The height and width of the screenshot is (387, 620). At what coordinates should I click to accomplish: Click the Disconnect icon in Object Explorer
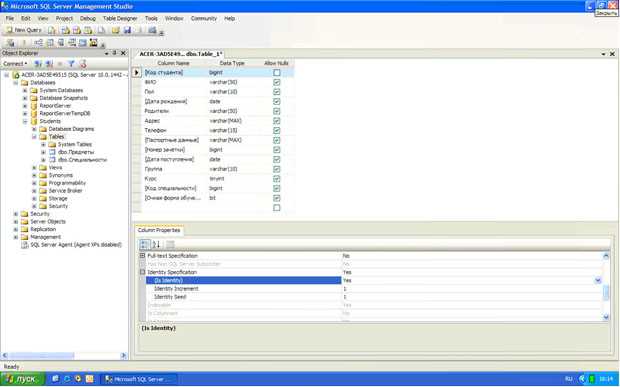pyautogui.click(x=49, y=63)
